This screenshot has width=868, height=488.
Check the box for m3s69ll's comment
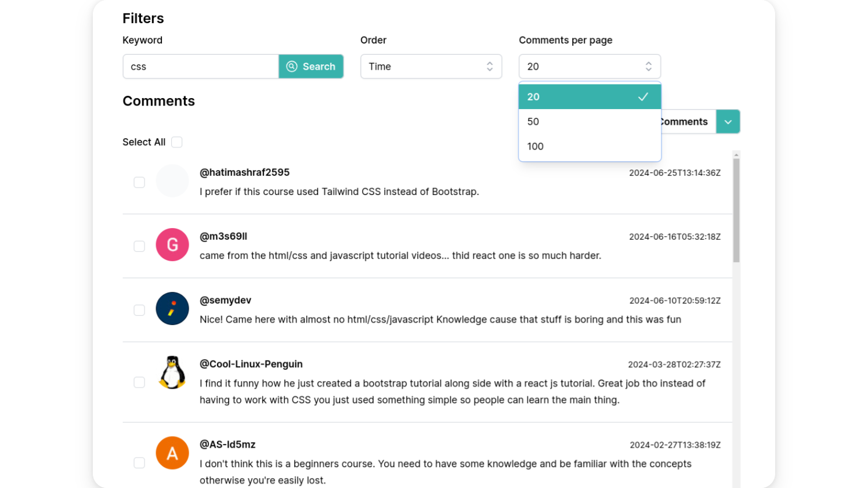pos(139,246)
